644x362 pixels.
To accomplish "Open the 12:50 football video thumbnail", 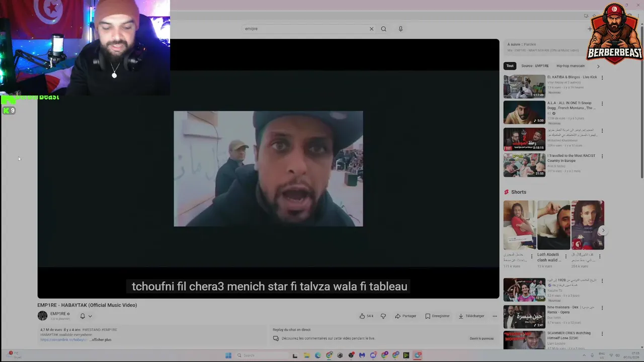I will click(524, 290).
